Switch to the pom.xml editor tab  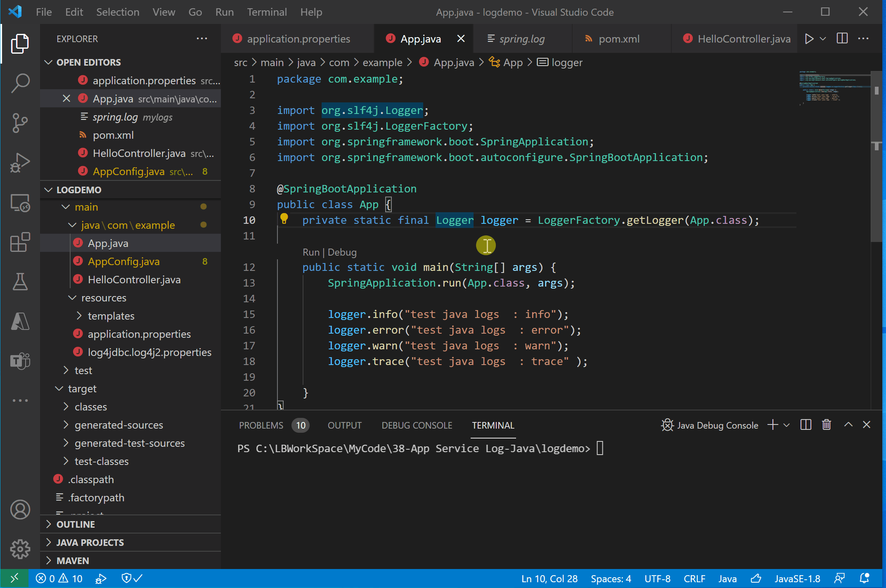click(x=618, y=39)
